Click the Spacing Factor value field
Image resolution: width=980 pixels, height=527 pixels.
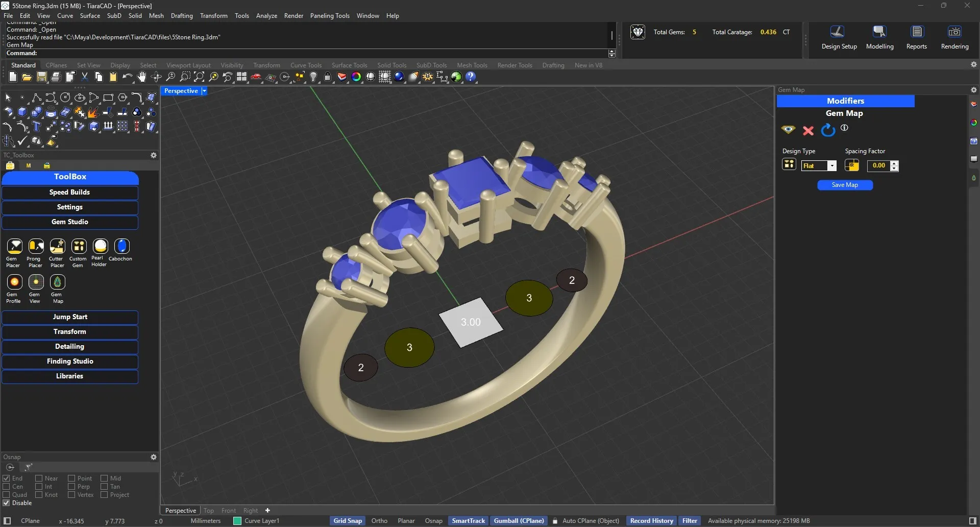coord(878,165)
